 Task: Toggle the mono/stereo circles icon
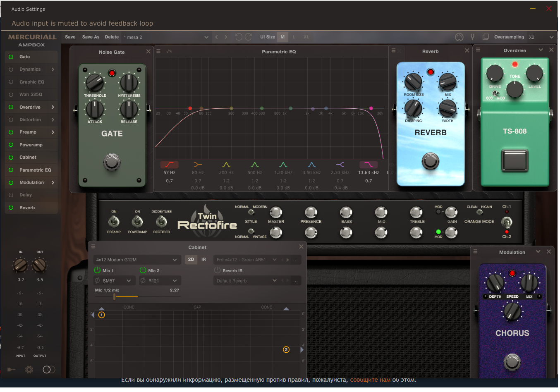click(x=49, y=370)
